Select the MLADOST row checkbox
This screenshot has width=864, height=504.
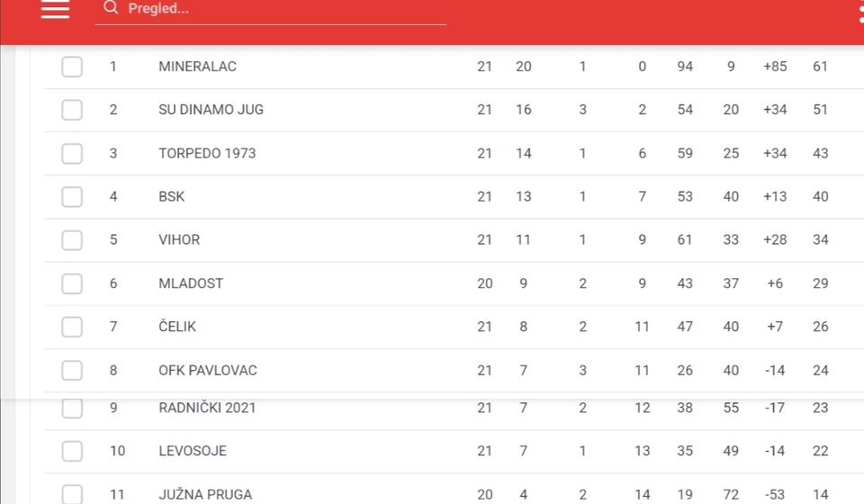pyautogui.click(x=72, y=283)
